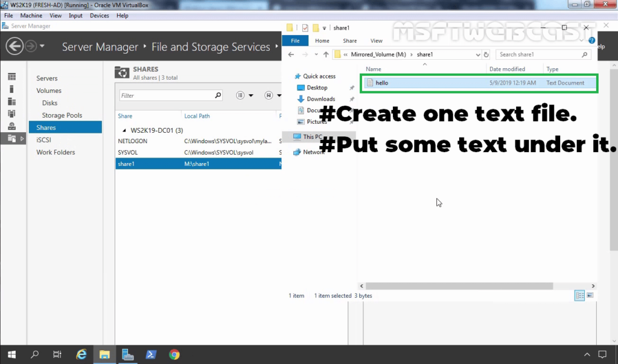The image size is (618, 364).
Task: Click Explorer back arrow
Action: [x=291, y=54]
